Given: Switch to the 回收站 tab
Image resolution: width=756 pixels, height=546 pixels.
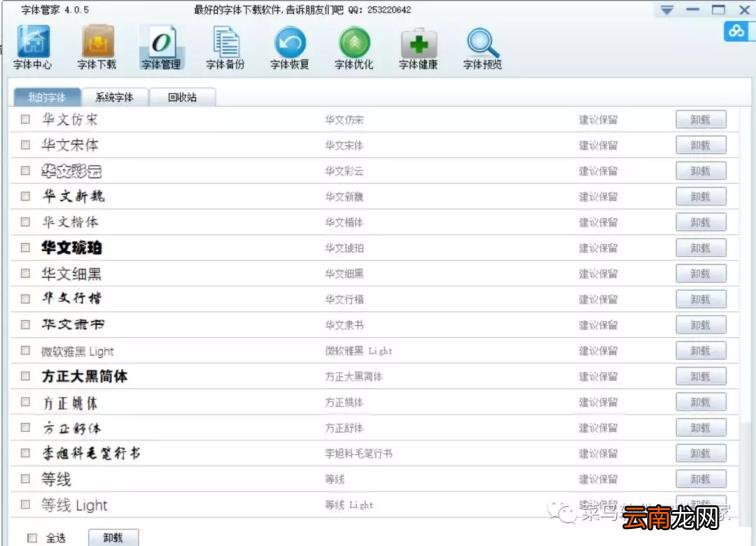Looking at the screenshot, I should click(182, 97).
